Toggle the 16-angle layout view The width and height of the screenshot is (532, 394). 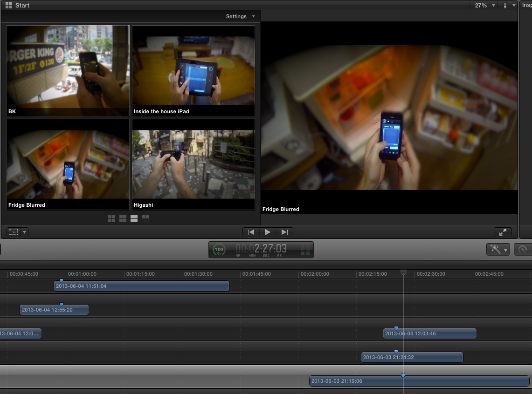[x=145, y=218]
